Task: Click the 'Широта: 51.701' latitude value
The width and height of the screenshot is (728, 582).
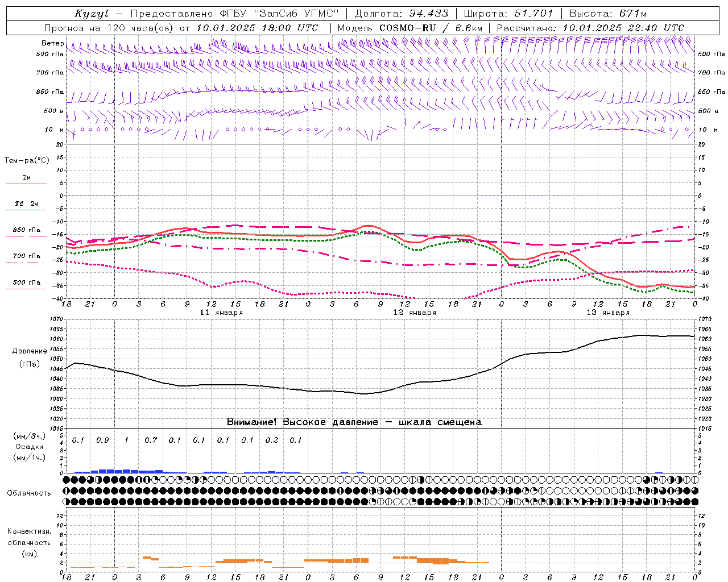Action: pyautogui.click(x=508, y=14)
